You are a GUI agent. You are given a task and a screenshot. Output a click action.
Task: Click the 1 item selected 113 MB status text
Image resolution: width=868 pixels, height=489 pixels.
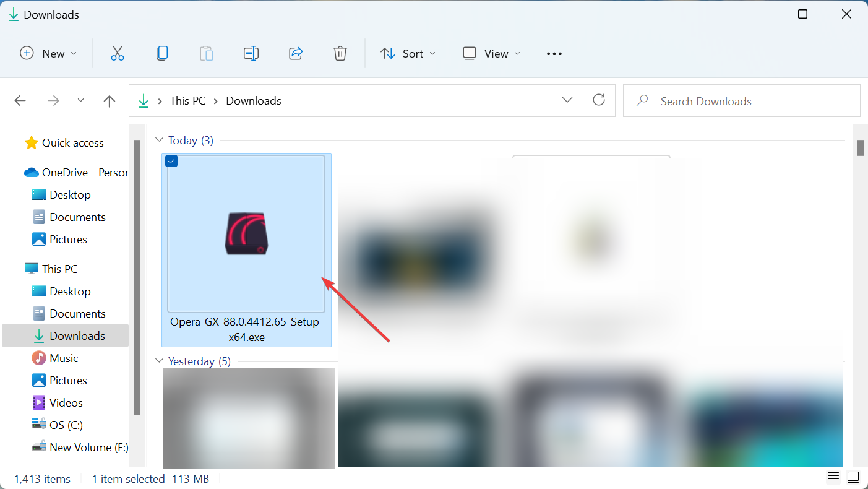tap(150, 478)
